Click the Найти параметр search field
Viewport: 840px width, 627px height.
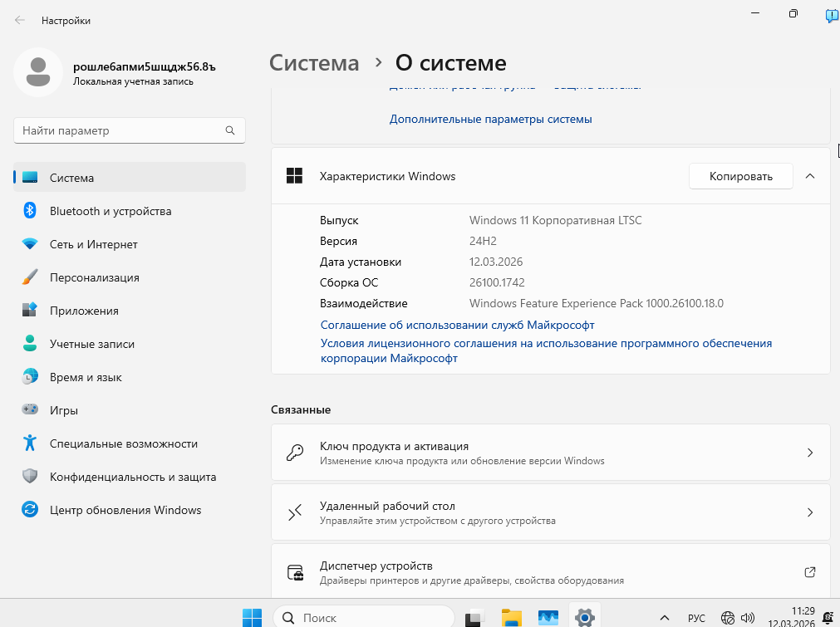coord(120,130)
